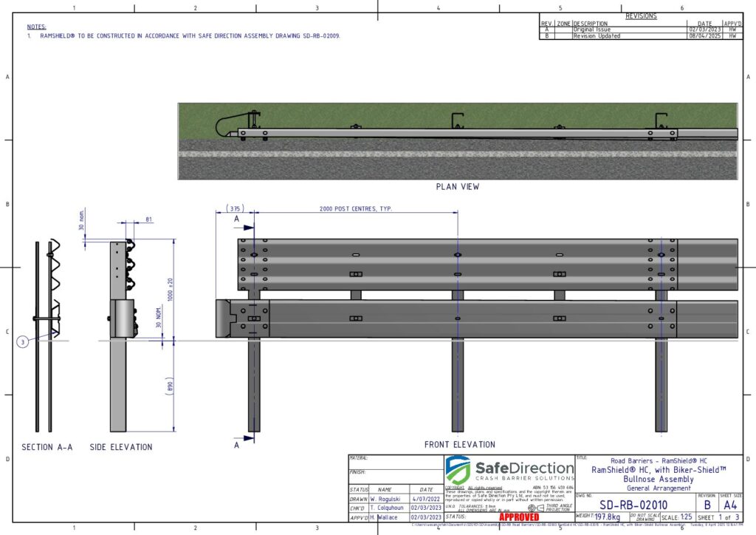
Task: Click the underlined NOTES heading
Action: (x=36, y=27)
